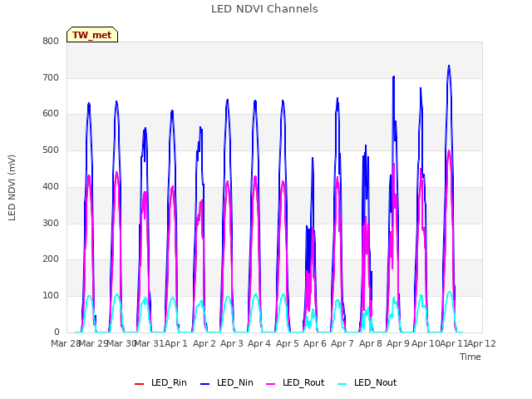The image size is (532, 399).
Task: Click the red LED_Rin legend swatch
Action: tap(139, 384)
